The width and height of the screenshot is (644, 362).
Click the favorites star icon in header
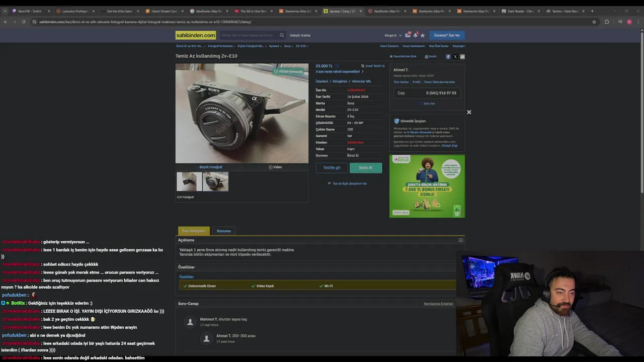(423, 35)
